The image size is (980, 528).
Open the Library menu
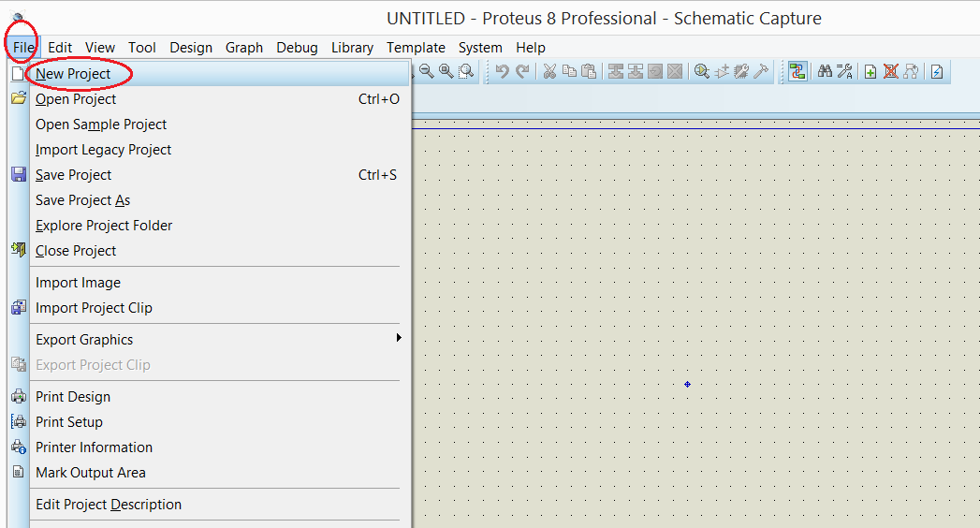352,48
